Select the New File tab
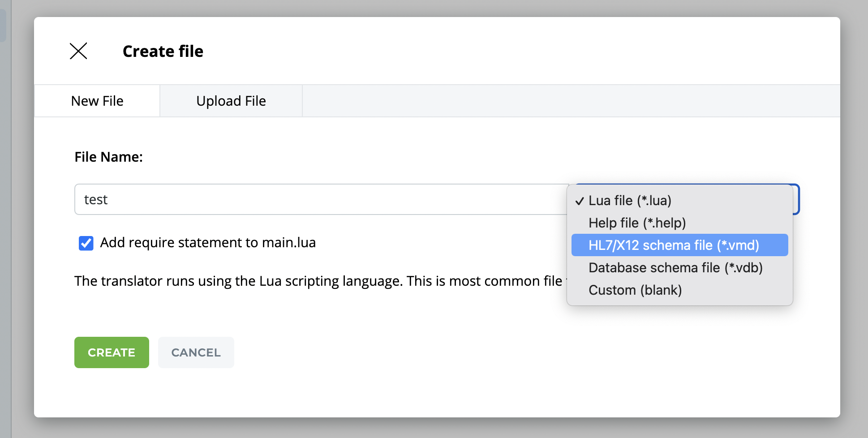Screen dimensions: 868x438 [x=97, y=100]
